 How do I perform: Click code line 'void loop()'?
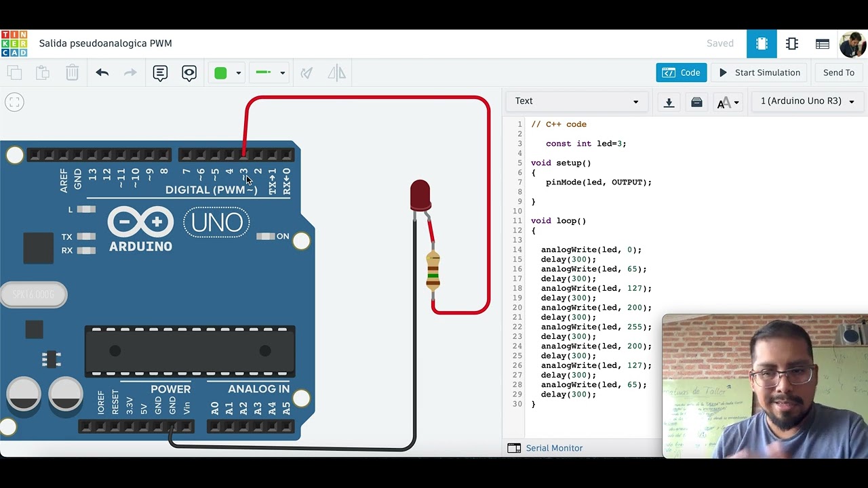pyautogui.click(x=558, y=221)
